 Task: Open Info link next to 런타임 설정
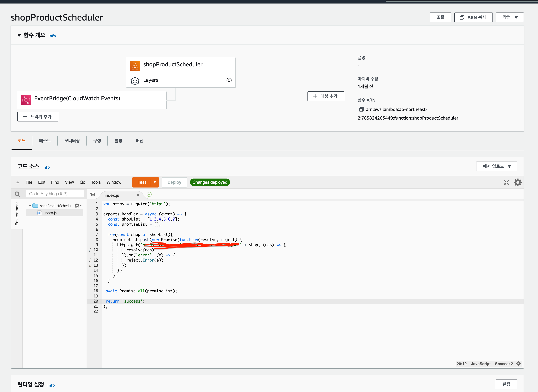tap(51, 385)
